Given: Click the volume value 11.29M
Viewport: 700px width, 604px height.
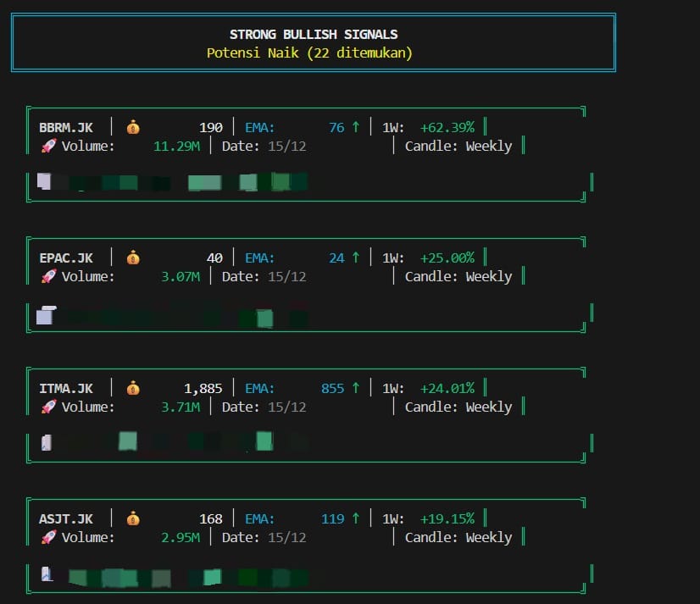Looking at the screenshot, I should click(177, 146).
